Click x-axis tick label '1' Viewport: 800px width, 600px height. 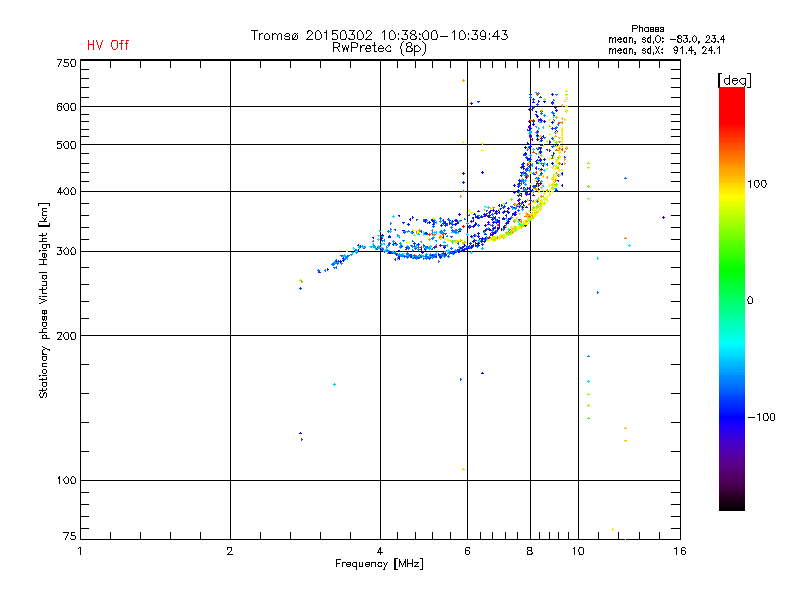(x=80, y=551)
